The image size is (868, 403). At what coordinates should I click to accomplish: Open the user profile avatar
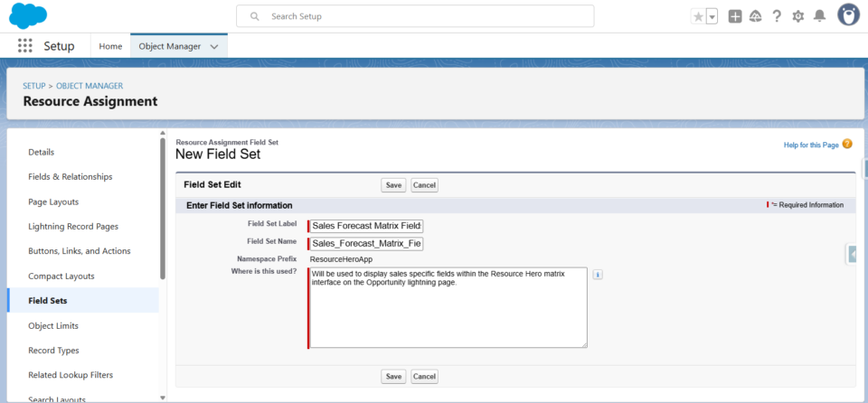pos(848,15)
